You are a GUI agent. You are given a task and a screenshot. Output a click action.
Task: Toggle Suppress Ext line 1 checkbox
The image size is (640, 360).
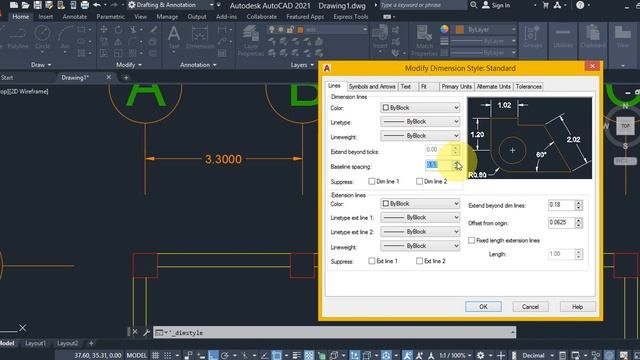click(x=371, y=261)
